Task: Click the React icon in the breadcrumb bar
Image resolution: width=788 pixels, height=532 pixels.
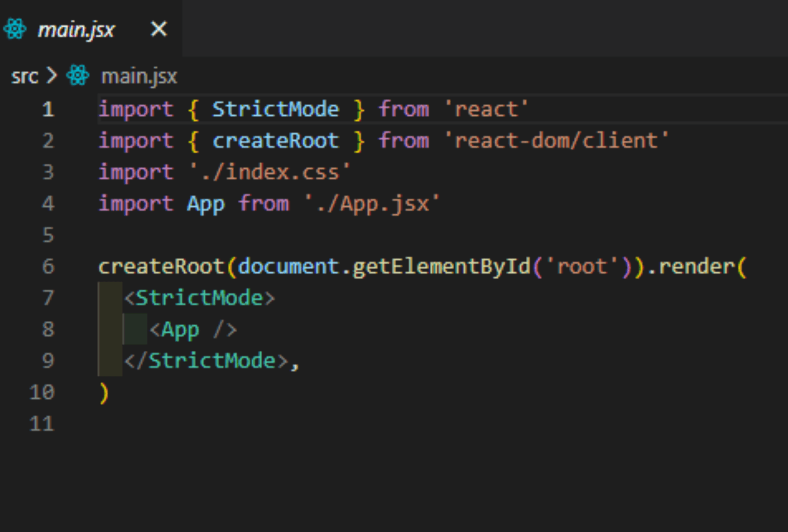Action: tap(78, 75)
